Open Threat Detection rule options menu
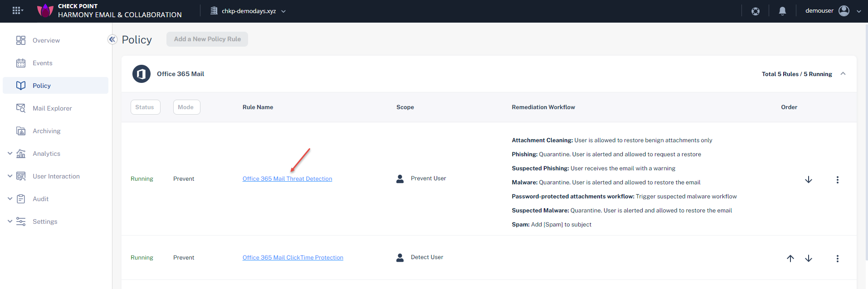 click(838, 180)
